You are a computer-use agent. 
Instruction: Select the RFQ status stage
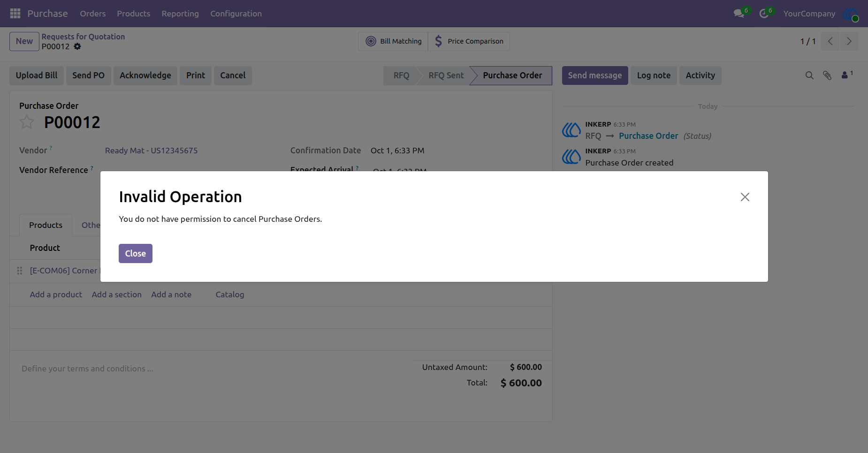coord(401,75)
